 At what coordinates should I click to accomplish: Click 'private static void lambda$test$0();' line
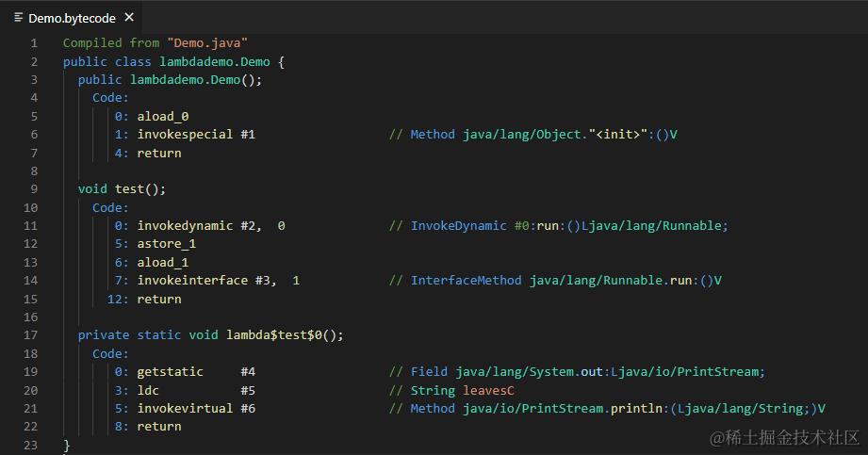[x=210, y=335]
